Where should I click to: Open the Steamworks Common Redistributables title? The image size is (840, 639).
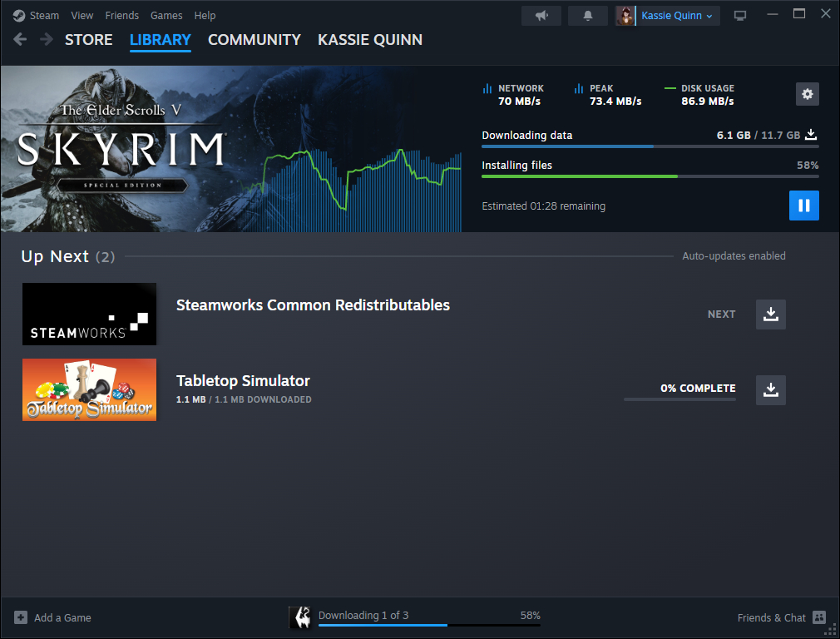click(313, 305)
